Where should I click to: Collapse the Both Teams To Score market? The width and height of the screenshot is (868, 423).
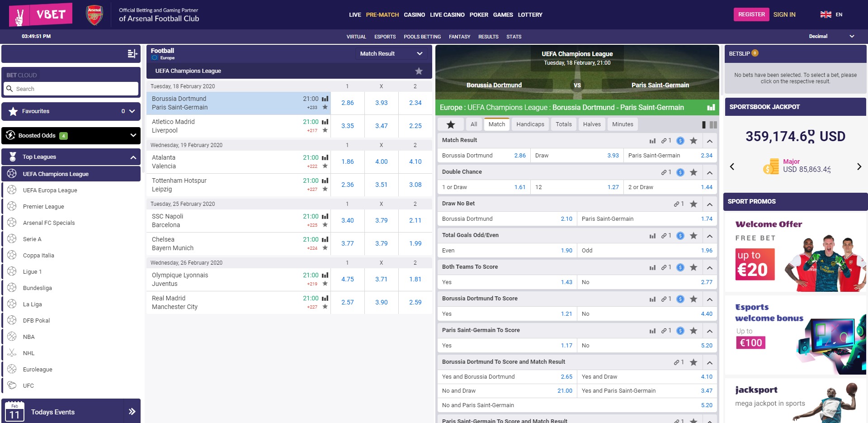pyautogui.click(x=710, y=267)
